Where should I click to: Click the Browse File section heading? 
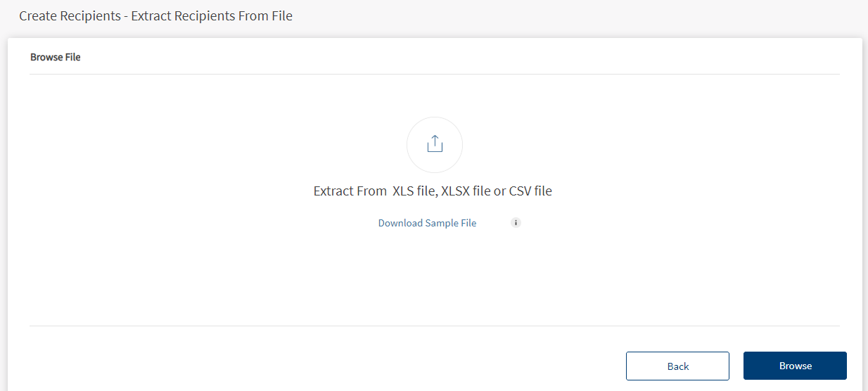pyautogui.click(x=56, y=57)
